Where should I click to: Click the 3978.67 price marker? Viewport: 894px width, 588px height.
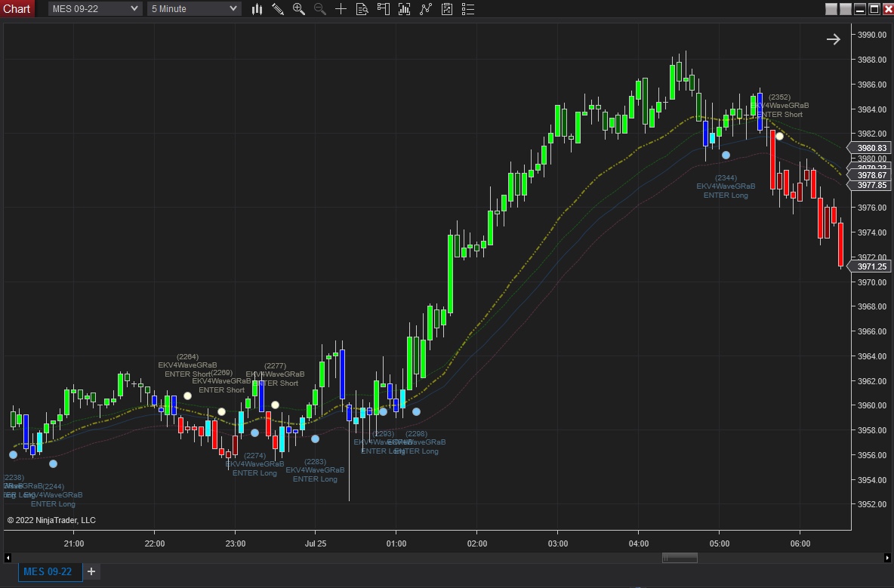[x=868, y=175]
